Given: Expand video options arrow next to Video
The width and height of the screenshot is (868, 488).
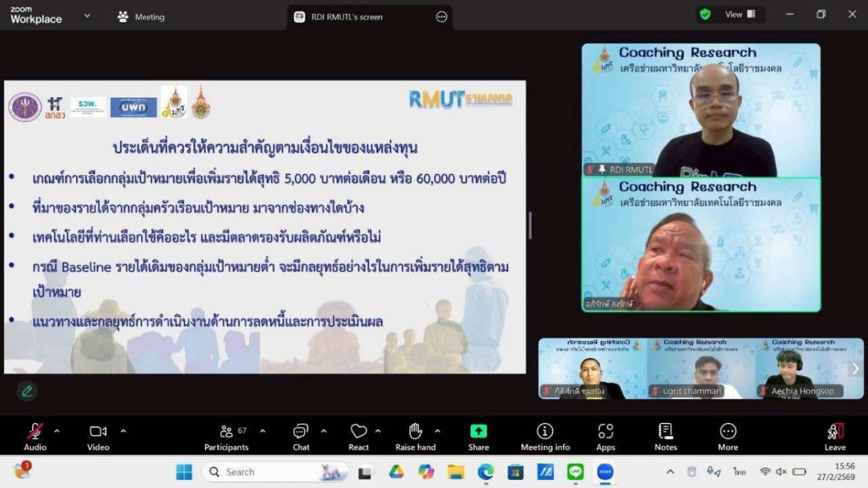Looking at the screenshot, I should [123, 431].
